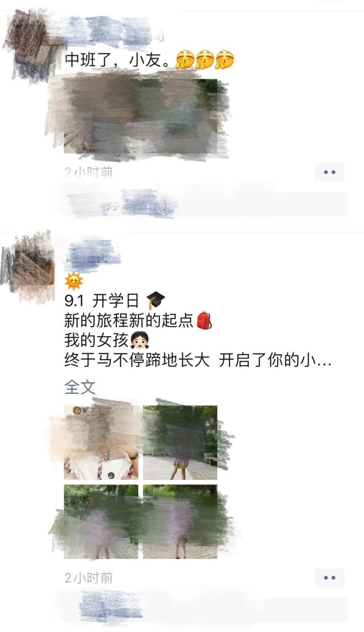This screenshot has width=364, height=632.
Task: Open bottom-left photo in 开学日 post
Action: (x=101, y=522)
